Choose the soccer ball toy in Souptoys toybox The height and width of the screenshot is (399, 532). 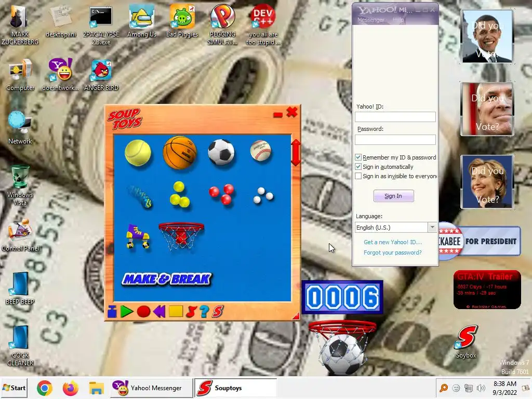click(x=221, y=152)
